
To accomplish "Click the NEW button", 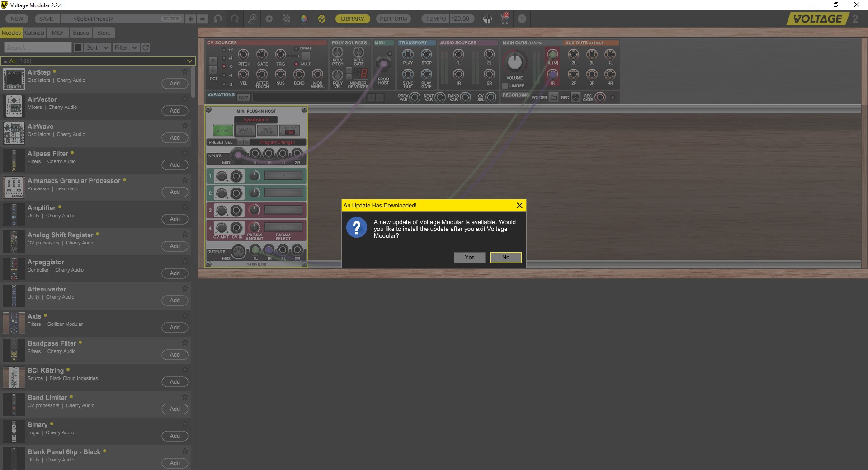I will point(17,19).
